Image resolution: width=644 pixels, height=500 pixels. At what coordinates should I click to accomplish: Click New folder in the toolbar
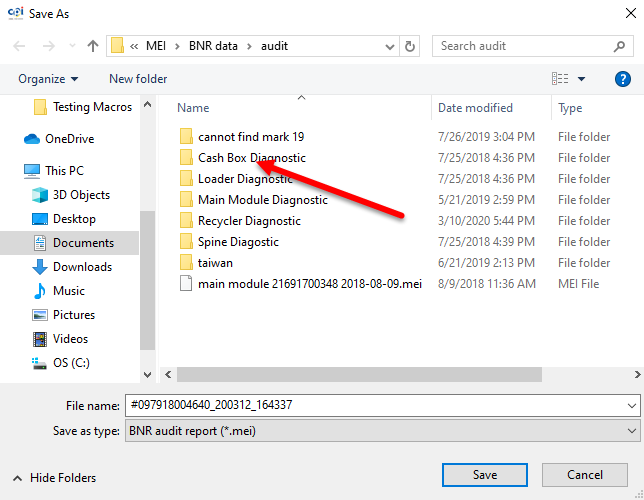(x=138, y=79)
